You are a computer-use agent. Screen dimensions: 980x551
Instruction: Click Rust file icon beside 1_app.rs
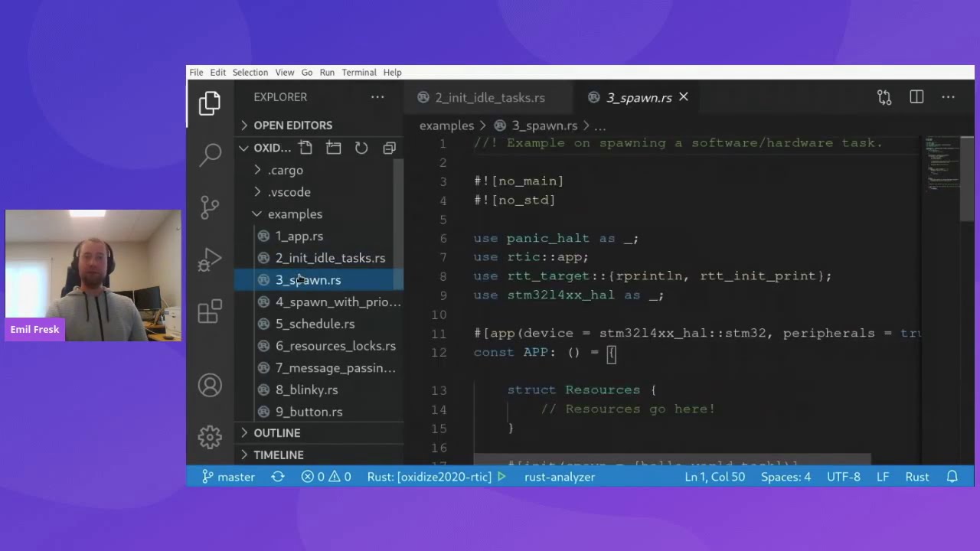pos(263,236)
